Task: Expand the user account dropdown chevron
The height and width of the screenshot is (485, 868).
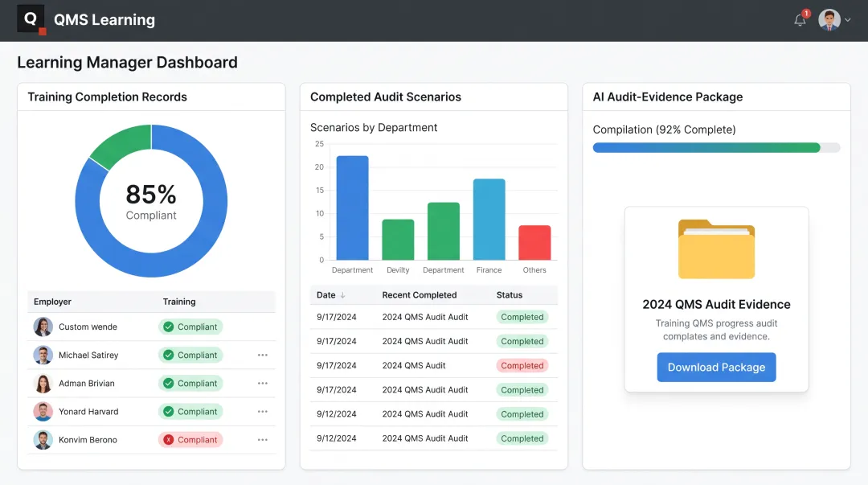Action: click(848, 20)
